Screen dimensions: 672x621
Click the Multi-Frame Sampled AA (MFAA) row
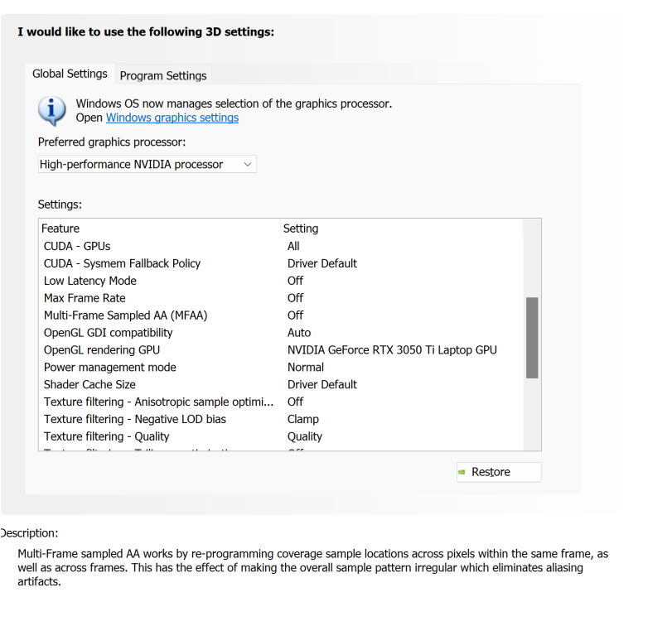(125, 315)
